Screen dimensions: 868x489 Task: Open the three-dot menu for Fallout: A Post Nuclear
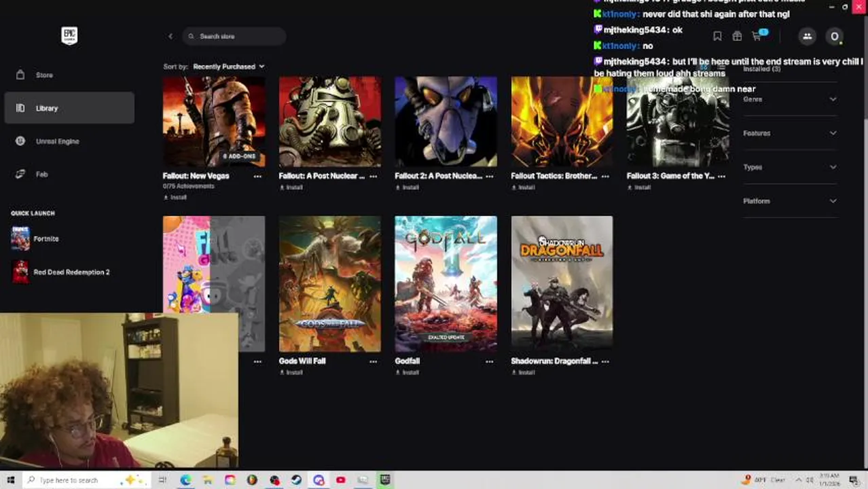click(373, 176)
